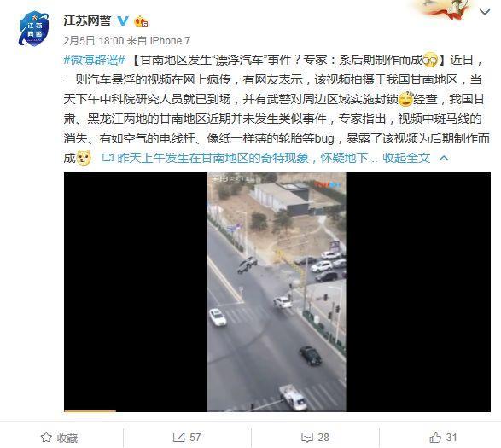Viewport: 501px width, 448px height.
Task: Click the blue verified V badge
Action: tap(123, 21)
